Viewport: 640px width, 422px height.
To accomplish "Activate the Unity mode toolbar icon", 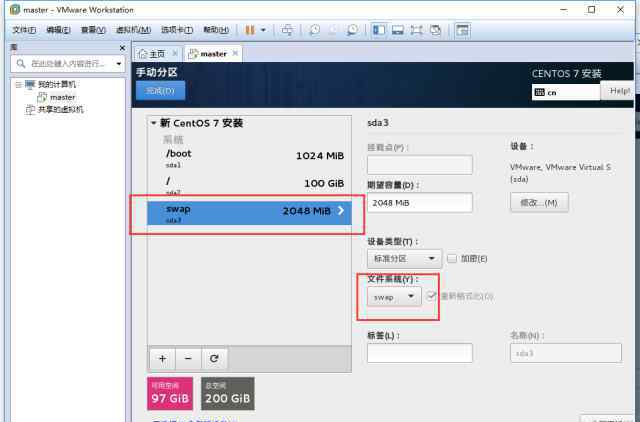I will pos(436,30).
